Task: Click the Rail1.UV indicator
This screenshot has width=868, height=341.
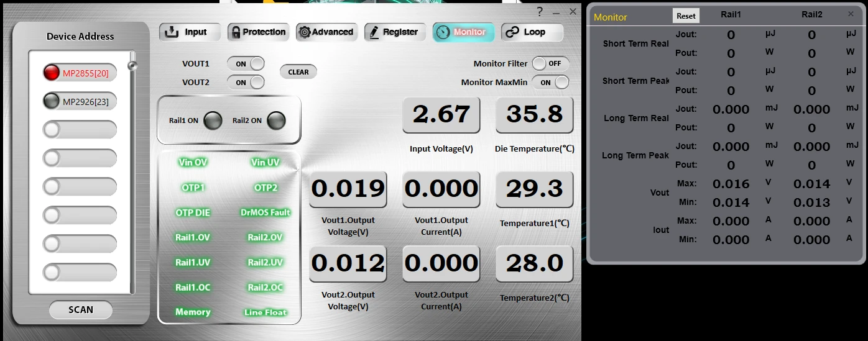Action: coord(193,262)
